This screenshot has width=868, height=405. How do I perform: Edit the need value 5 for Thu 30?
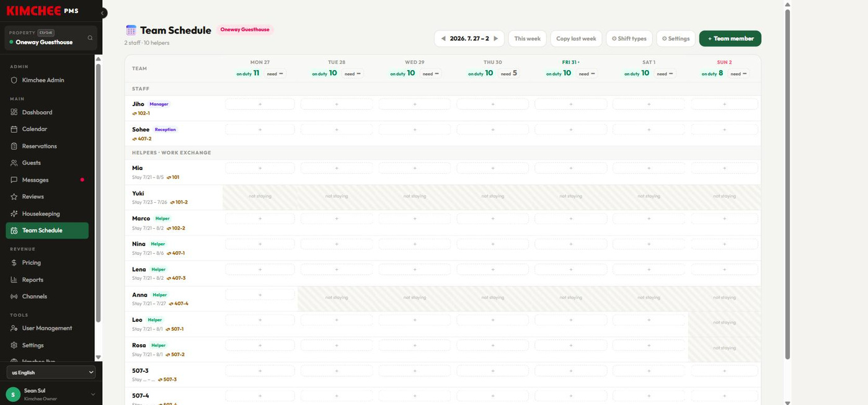[x=508, y=73]
